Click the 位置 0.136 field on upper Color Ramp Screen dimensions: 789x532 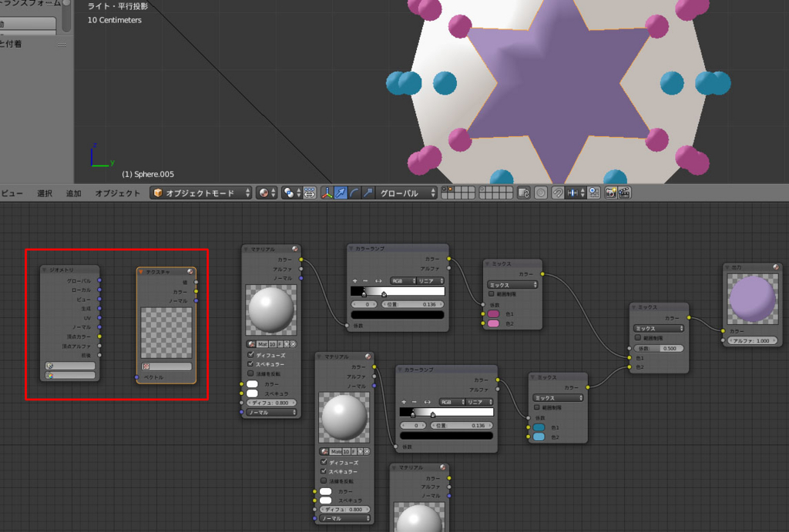pyautogui.click(x=413, y=304)
